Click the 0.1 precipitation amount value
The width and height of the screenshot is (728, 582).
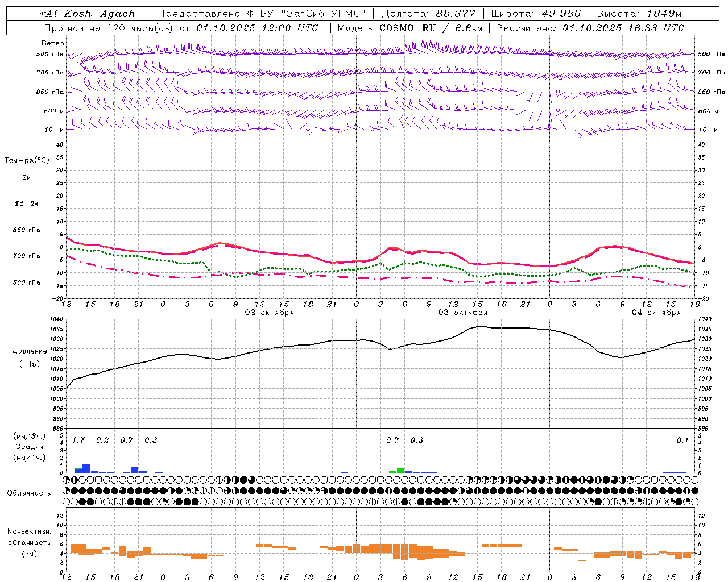[682, 440]
